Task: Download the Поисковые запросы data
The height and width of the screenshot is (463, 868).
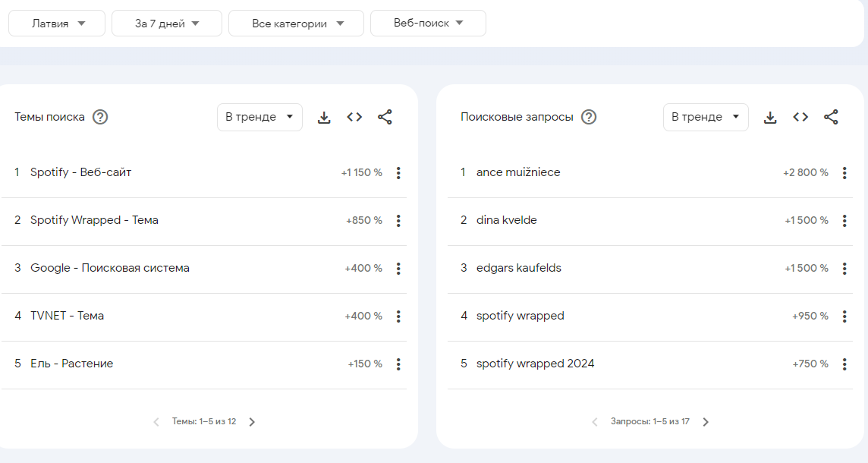Action: point(770,118)
